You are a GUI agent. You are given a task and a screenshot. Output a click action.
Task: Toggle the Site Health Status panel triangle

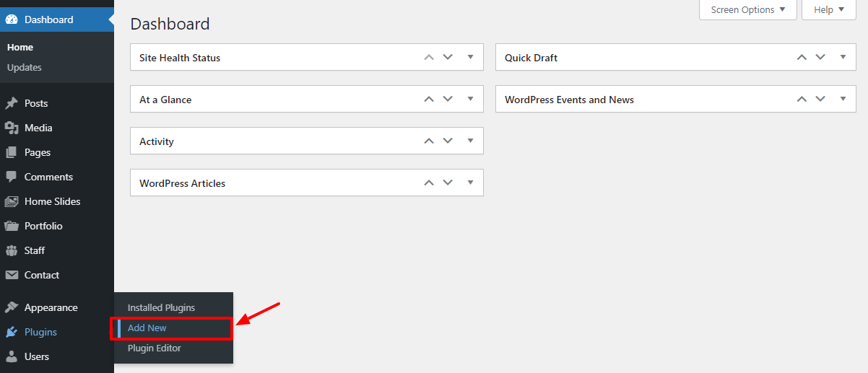click(x=470, y=57)
